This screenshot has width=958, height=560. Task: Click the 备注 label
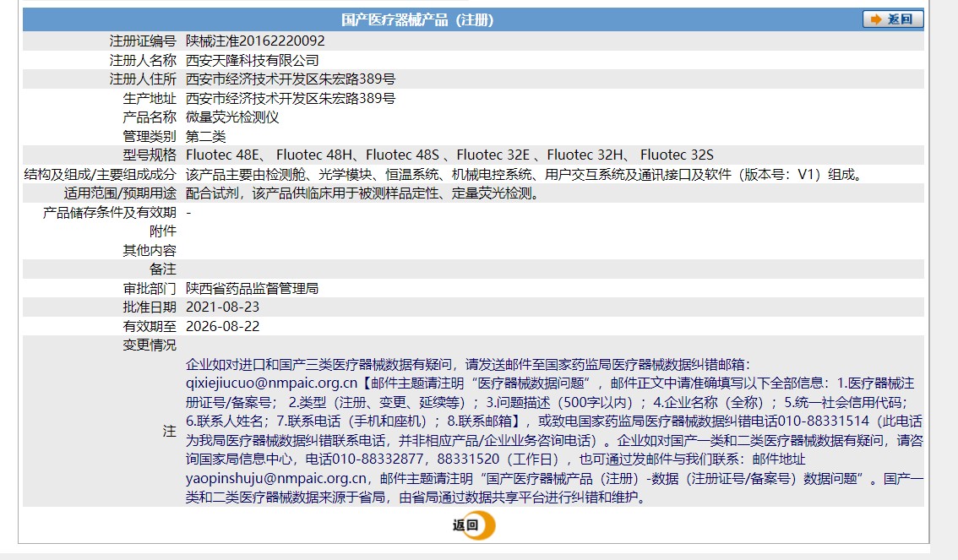point(163,269)
